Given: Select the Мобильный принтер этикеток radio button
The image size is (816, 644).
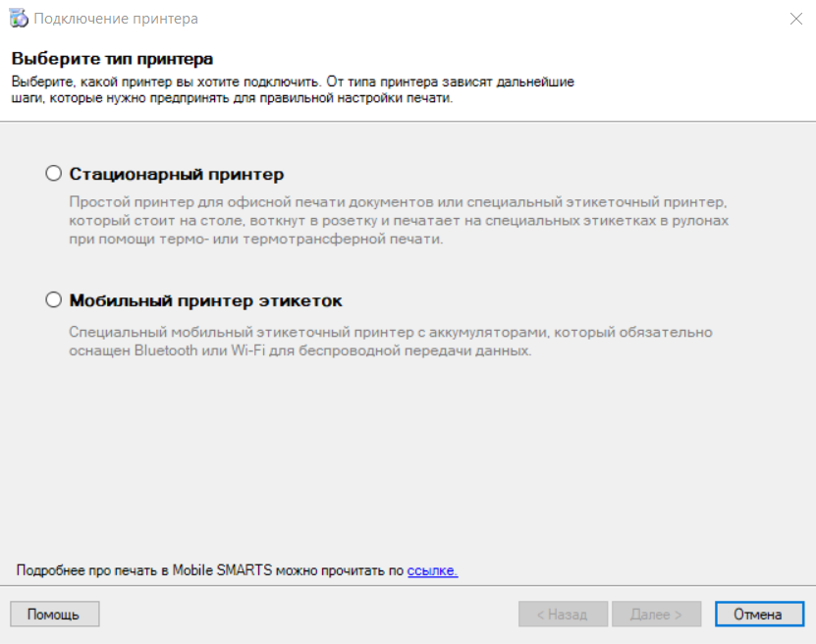Looking at the screenshot, I should [54, 299].
